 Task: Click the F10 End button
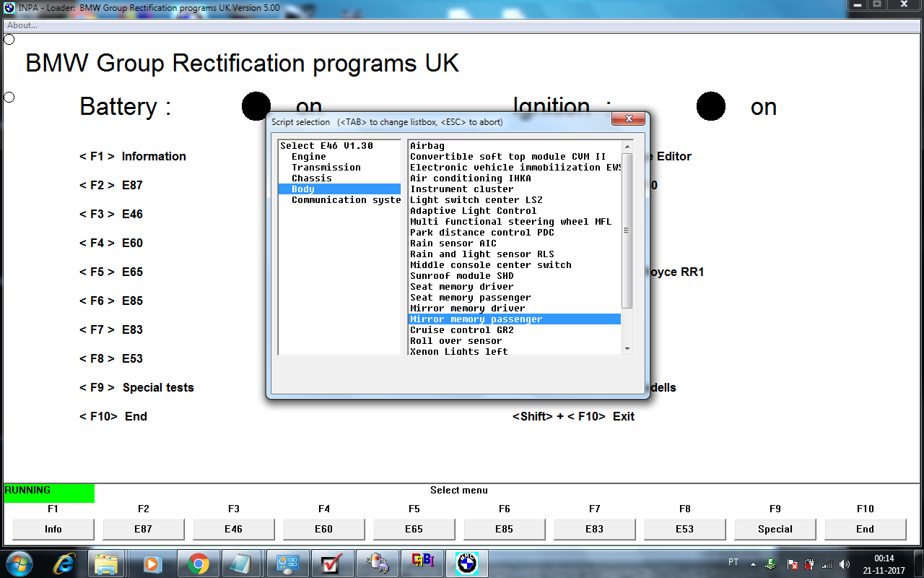[866, 529]
